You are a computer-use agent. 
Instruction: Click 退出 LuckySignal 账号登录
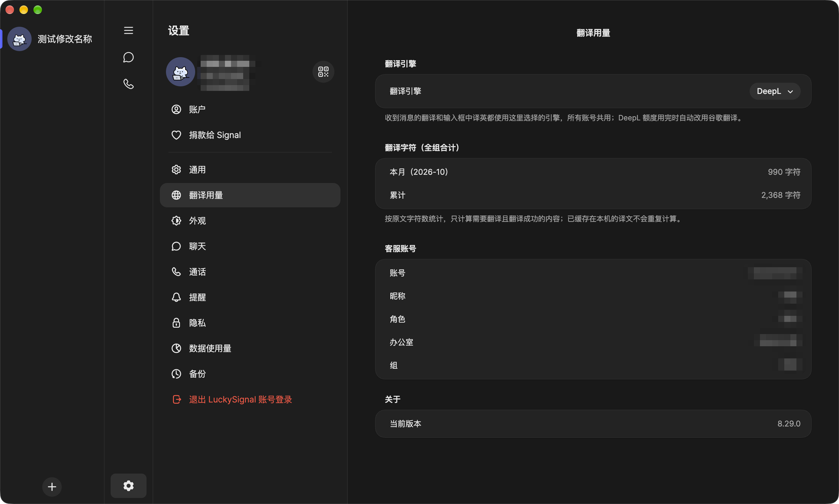point(250,399)
